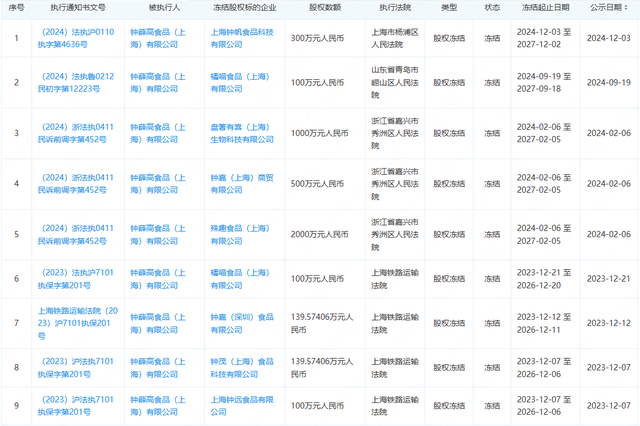Image resolution: width=640 pixels, height=426 pixels.
Task: Select 浙江省嘉兴市秀洲区人民法院 in row 3
Action: [395, 133]
